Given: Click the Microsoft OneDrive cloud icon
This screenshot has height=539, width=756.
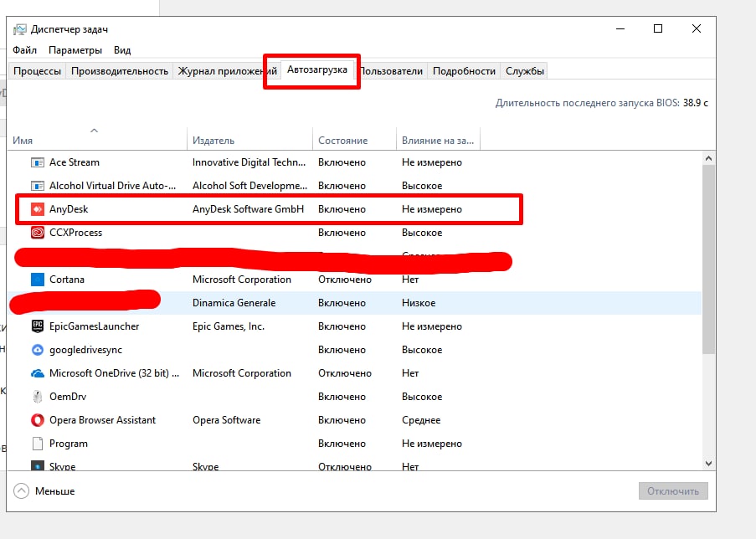Looking at the screenshot, I should pos(37,373).
